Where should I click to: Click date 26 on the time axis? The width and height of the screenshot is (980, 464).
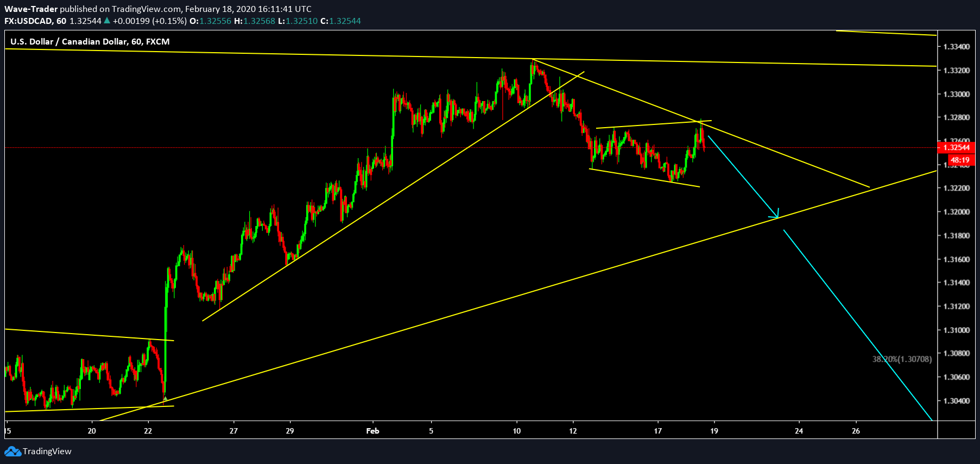pyautogui.click(x=856, y=431)
